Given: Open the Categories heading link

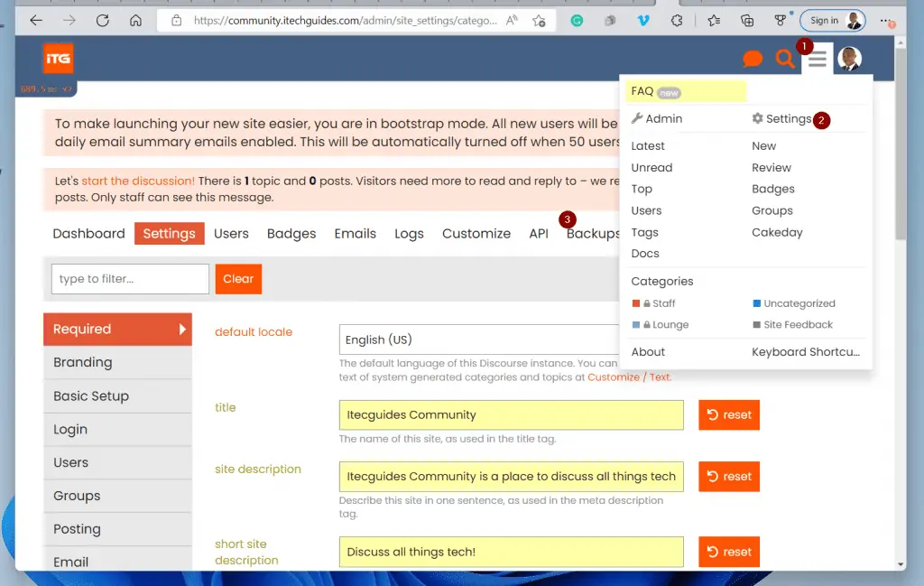Looking at the screenshot, I should click(662, 281).
